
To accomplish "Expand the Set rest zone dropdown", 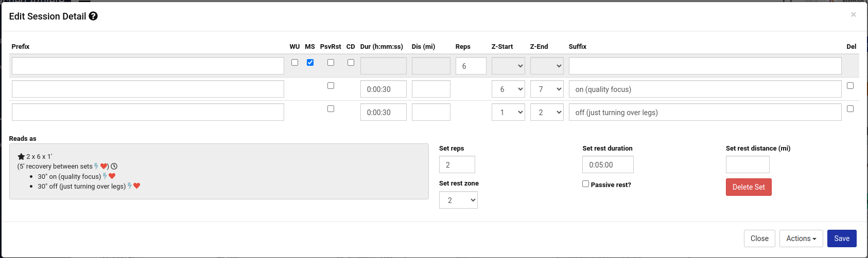I will (458, 200).
